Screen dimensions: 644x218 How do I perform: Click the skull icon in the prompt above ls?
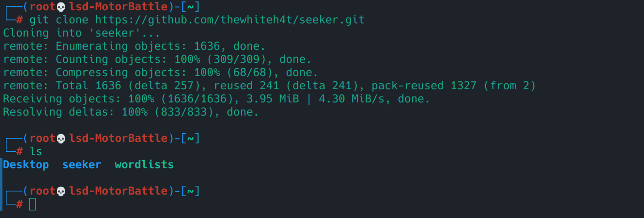click(x=61, y=139)
